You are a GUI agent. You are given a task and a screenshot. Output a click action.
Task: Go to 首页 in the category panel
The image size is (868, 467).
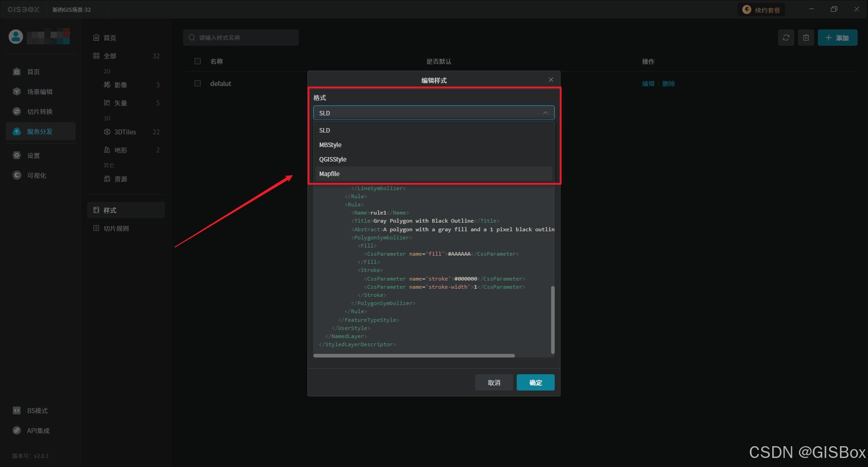[x=126, y=38]
